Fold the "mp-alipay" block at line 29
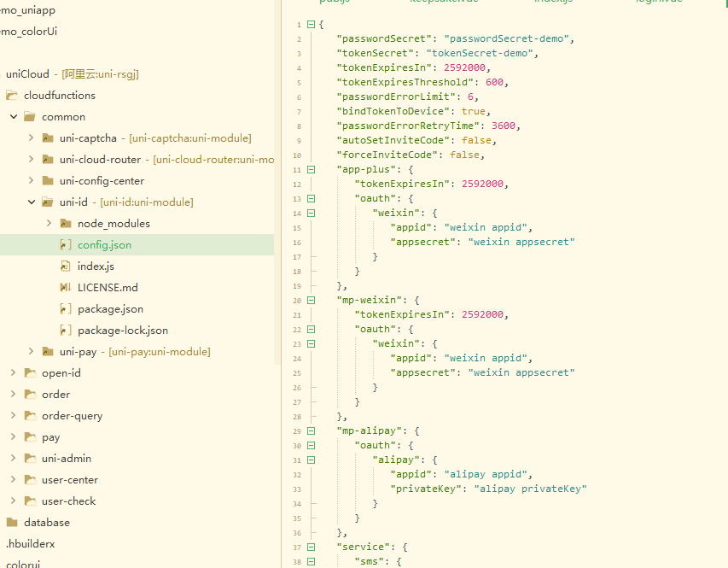The width and height of the screenshot is (728, 568). [x=311, y=431]
